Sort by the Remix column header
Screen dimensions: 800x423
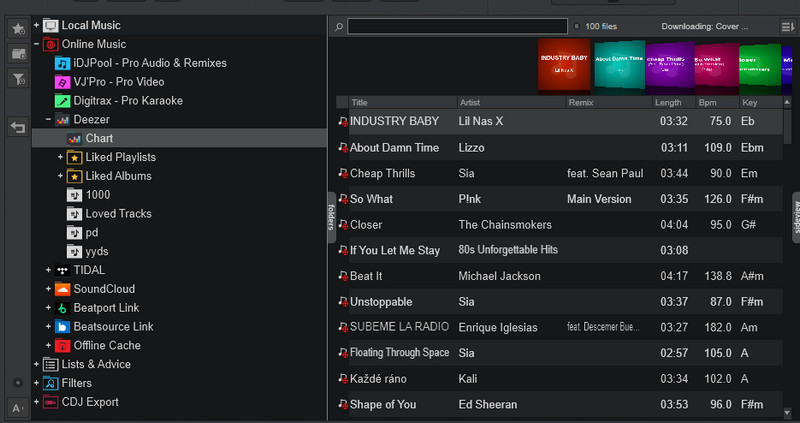(x=610, y=103)
